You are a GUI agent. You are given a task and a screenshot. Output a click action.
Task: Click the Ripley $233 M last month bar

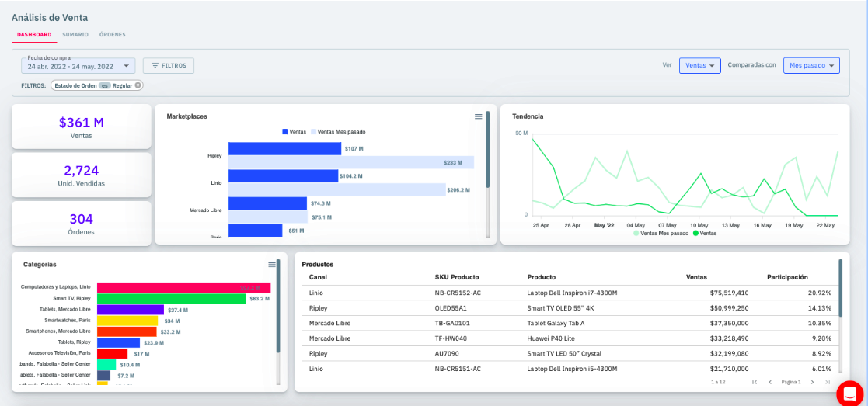tap(351, 162)
